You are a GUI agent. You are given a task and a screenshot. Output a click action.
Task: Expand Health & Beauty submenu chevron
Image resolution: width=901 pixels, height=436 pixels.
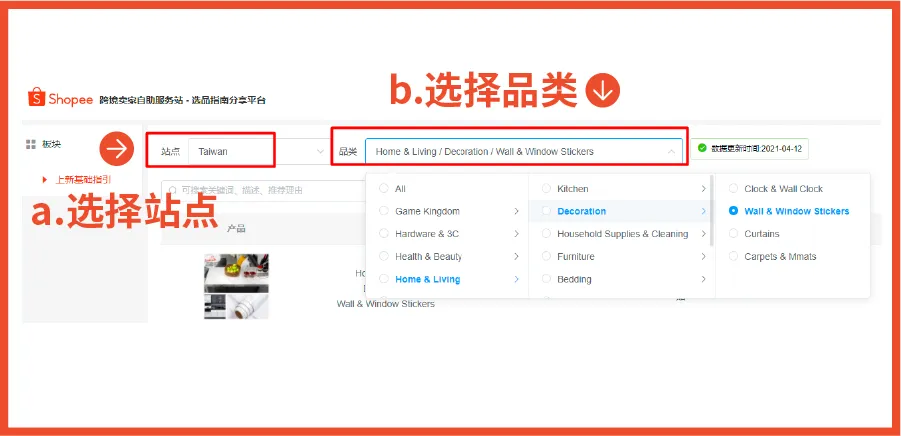tap(517, 256)
